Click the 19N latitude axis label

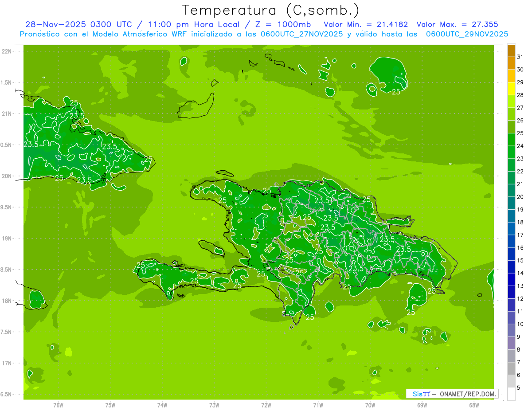[x=7, y=239]
